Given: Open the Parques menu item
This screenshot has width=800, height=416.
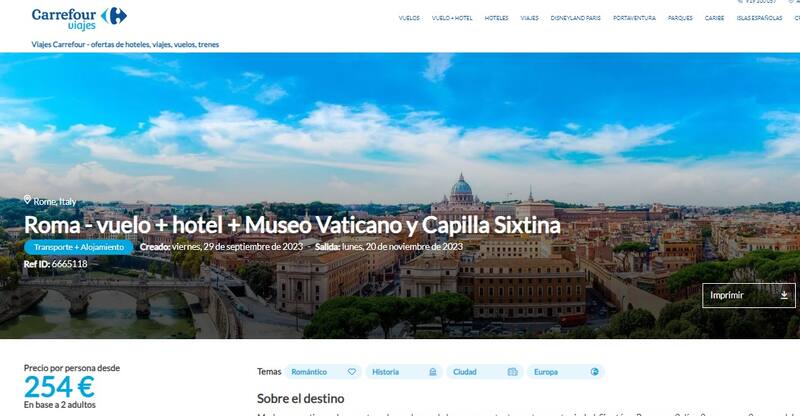Looking at the screenshot, I should [x=680, y=18].
